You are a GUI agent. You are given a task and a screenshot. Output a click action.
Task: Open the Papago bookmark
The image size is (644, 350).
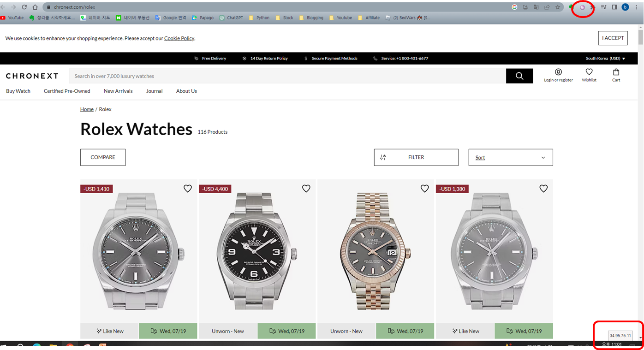click(203, 18)
